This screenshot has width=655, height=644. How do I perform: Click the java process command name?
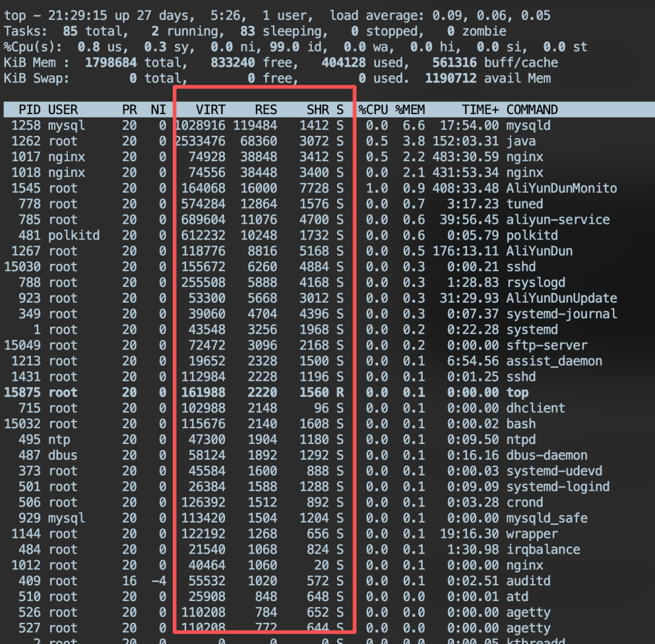(521, 141)
